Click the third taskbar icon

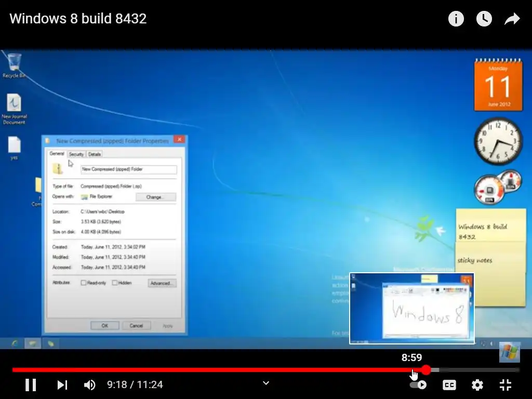click(51, 343)
